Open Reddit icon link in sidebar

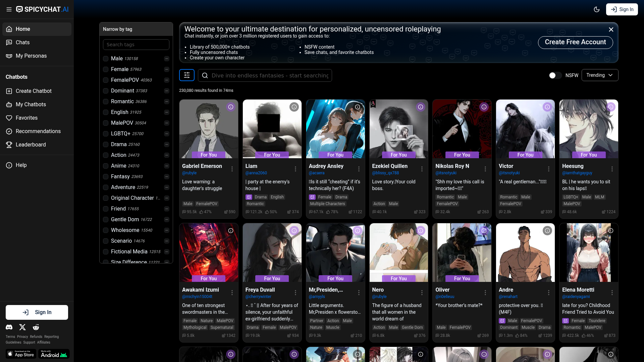36,327
